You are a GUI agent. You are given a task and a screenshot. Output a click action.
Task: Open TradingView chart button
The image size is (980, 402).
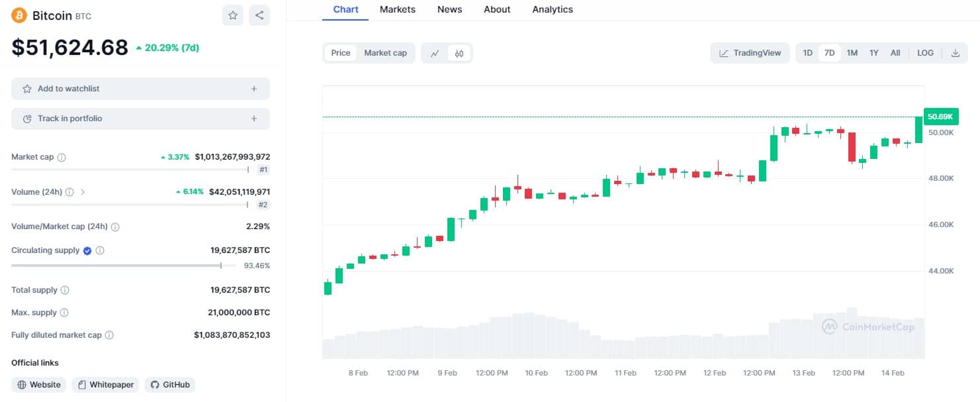(750, 53)
